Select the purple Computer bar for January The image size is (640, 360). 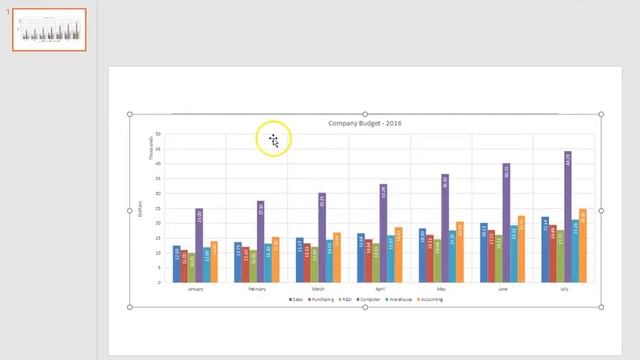pyautogui.click(x=199, y=245)
